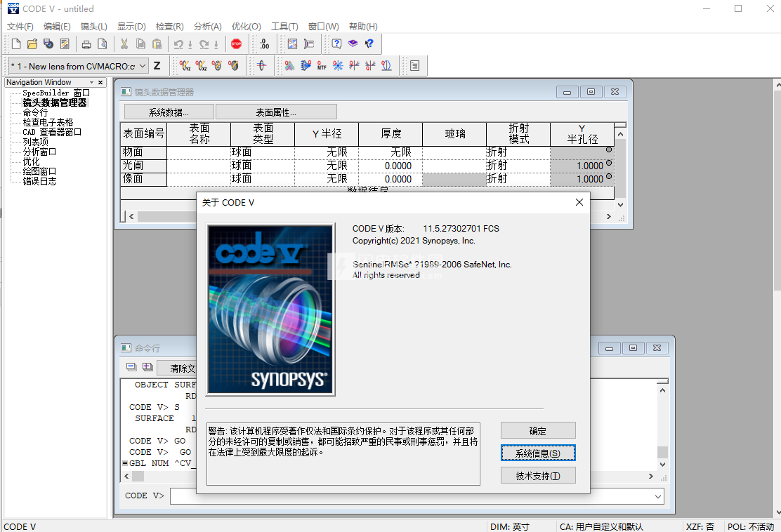This screenshot has width=781, height=532.
Task: Click the 技术支持(T) button
Action: tap(538, 476)
